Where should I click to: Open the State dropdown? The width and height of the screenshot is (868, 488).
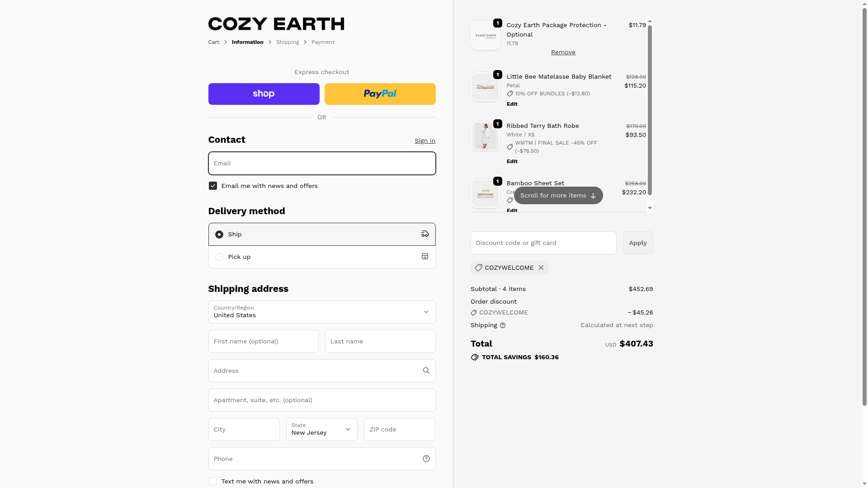(x=321, y=429)
